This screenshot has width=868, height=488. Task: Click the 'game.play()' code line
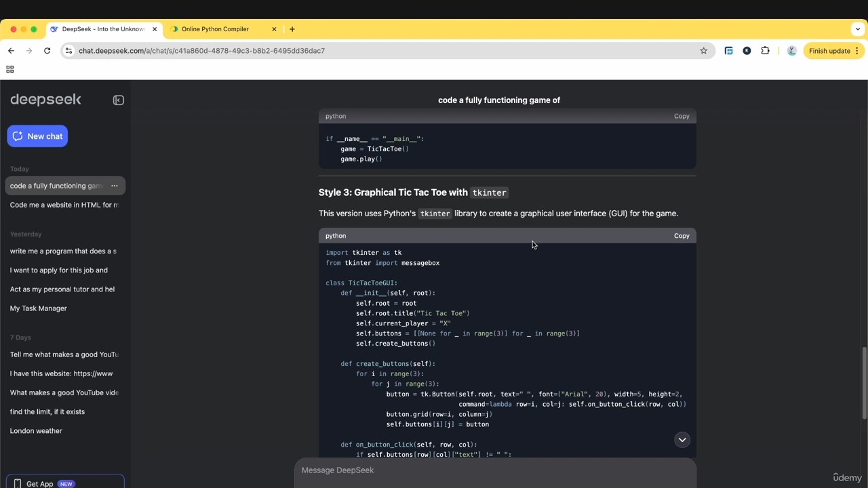point(361,159)
